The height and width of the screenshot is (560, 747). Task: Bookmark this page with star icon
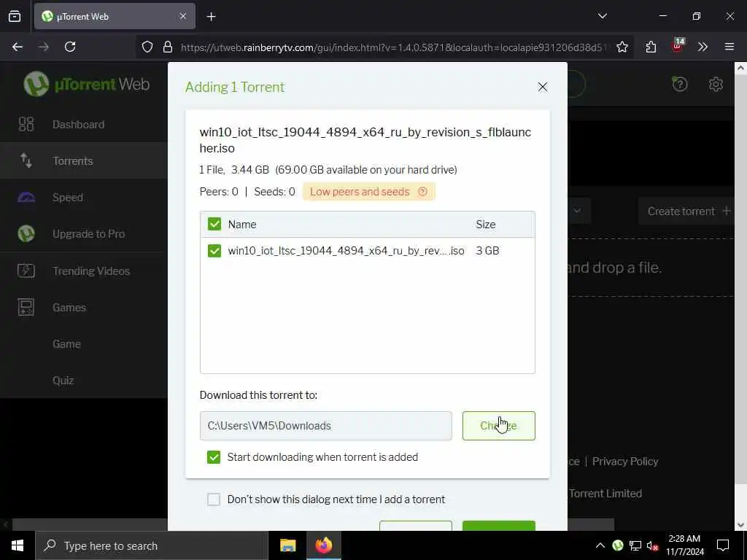[622, 47]
